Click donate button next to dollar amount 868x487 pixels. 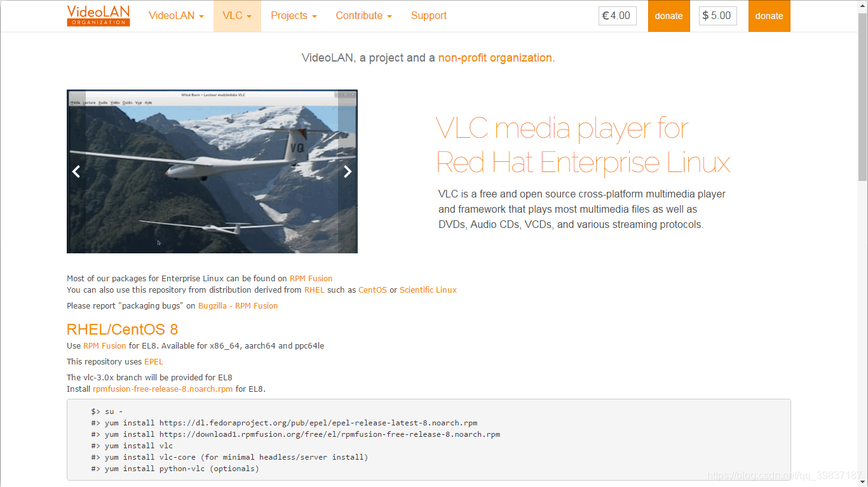(769, 16)
